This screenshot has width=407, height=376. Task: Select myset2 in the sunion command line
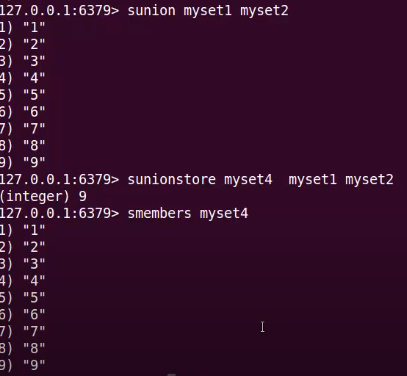click(264, 11)
